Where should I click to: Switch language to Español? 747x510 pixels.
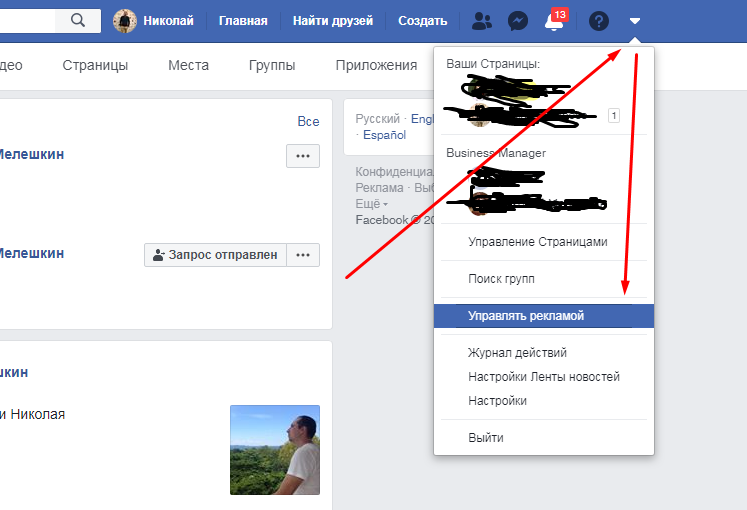point(384,135)
